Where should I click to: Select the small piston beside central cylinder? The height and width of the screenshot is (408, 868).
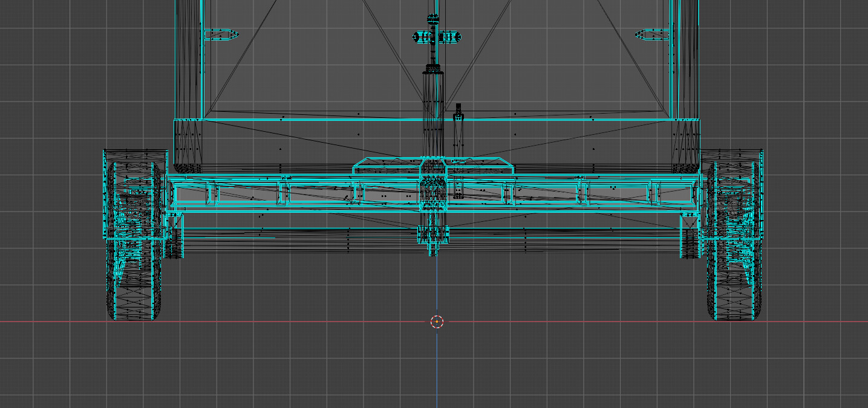458,128
